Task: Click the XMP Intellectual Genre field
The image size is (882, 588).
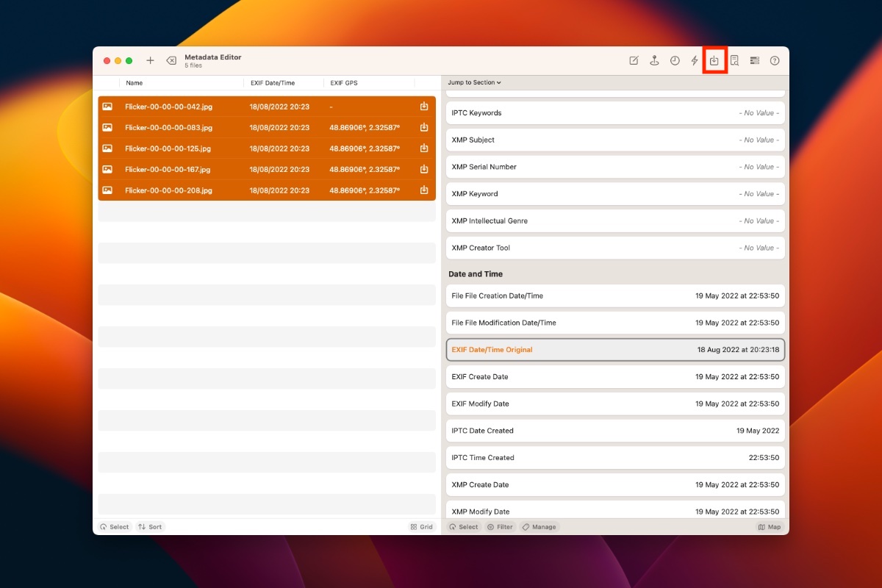Action: 615,220
